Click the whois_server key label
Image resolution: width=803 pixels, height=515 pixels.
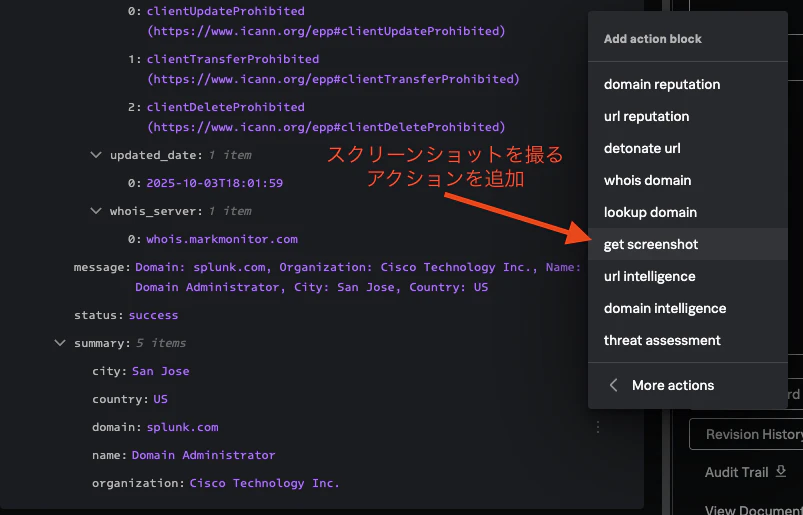tap(154, 211)
